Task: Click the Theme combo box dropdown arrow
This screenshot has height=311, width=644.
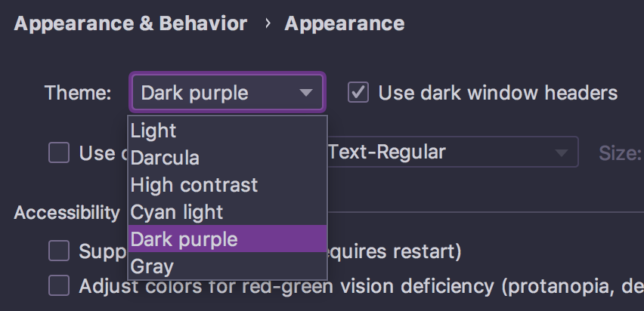Action: (305, 94)
